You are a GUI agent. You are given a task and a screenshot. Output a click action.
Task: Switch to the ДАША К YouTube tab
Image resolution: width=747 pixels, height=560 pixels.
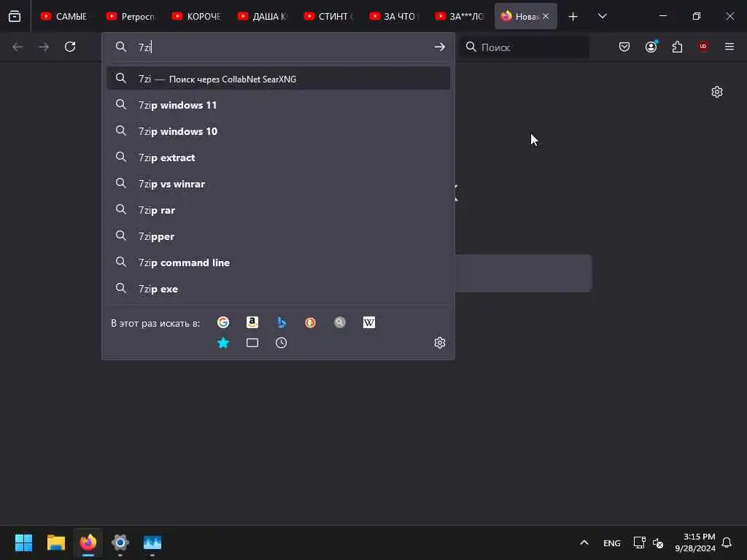[262, 16]
